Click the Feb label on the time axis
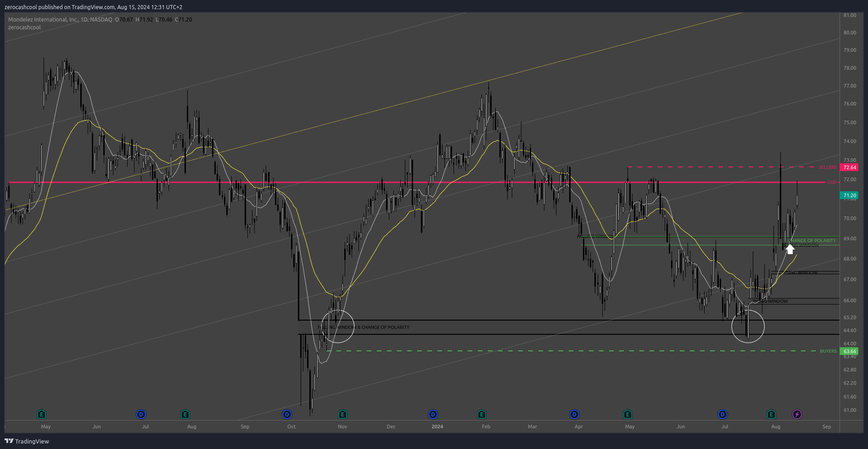868x449 pixels. pos(486,427)
